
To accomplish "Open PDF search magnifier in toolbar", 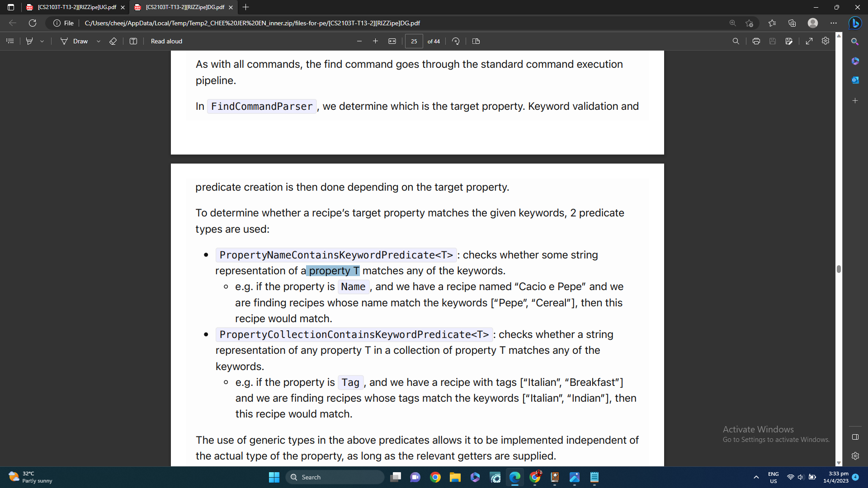I will [736, 41].
